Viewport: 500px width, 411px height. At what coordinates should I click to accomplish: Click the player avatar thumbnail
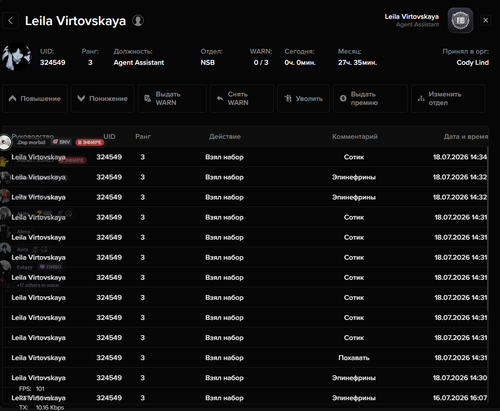(16, 57)
